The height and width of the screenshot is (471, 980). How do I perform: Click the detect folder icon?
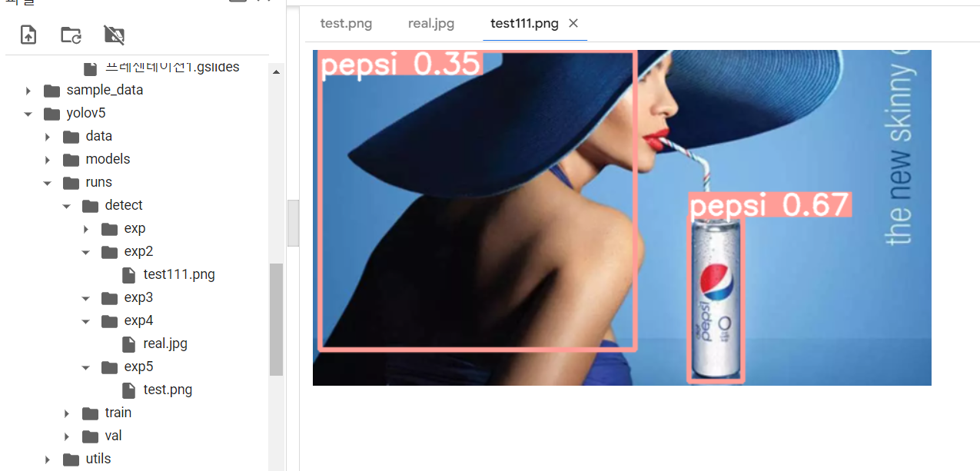point(91,206)
